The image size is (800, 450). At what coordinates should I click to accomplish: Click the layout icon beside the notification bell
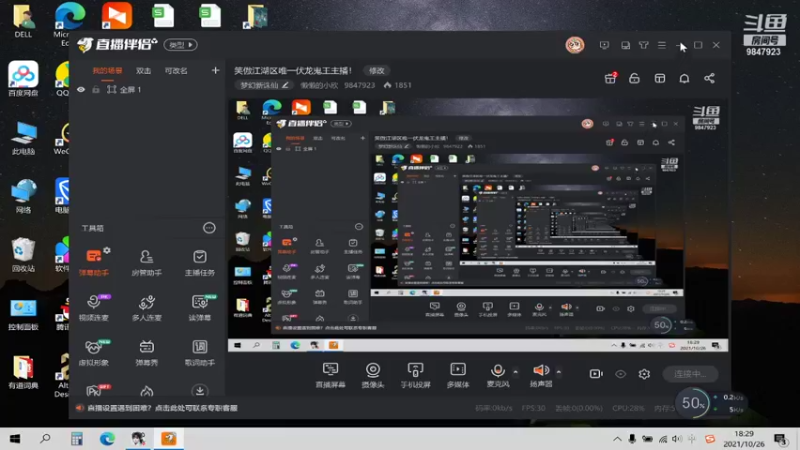(x=660, y=78)
